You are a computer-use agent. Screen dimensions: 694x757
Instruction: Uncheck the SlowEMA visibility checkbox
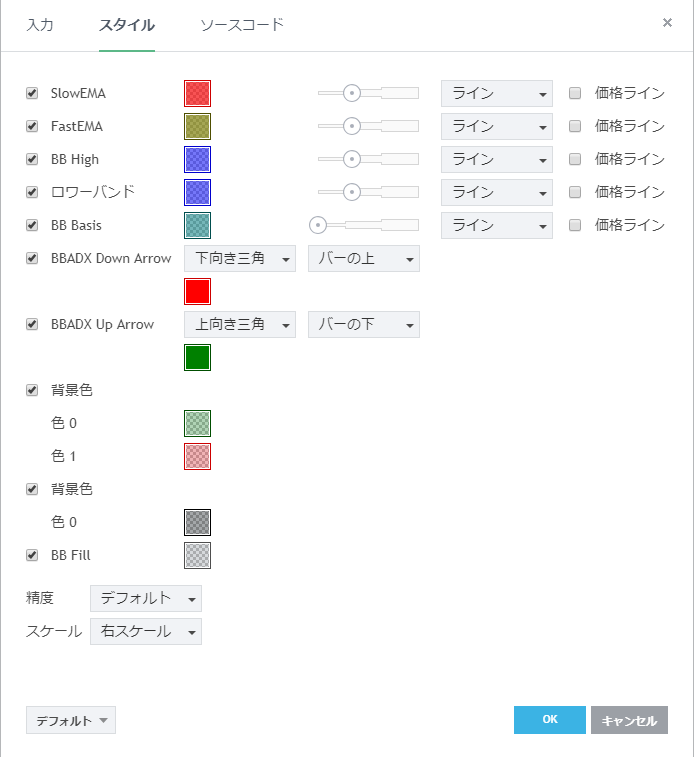(32, 94)
